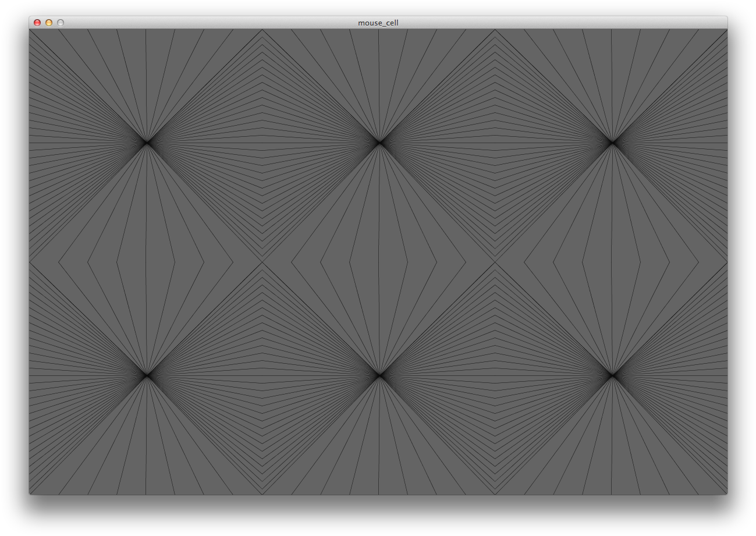Click the upper-right line convergence point
The width and height of the screenshot is (756, 536).
pyautogui.click(x=612, y=141)
